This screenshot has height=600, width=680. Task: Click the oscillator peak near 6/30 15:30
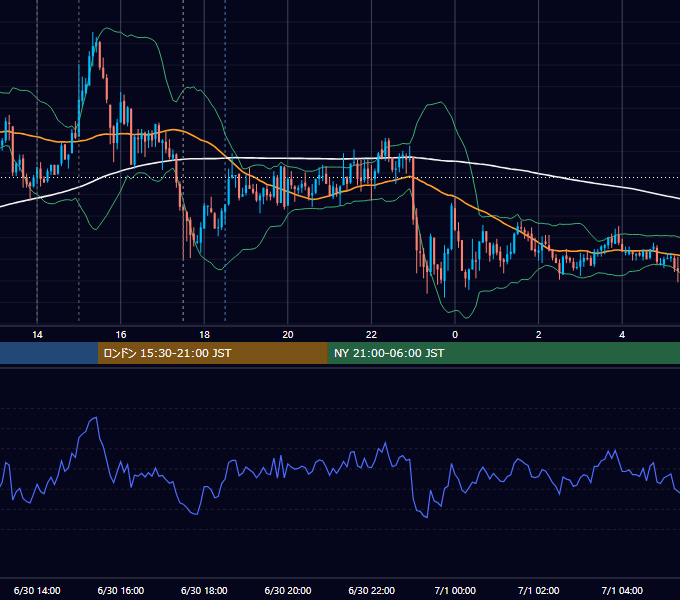pyautogui.click(x=95, y=418)
